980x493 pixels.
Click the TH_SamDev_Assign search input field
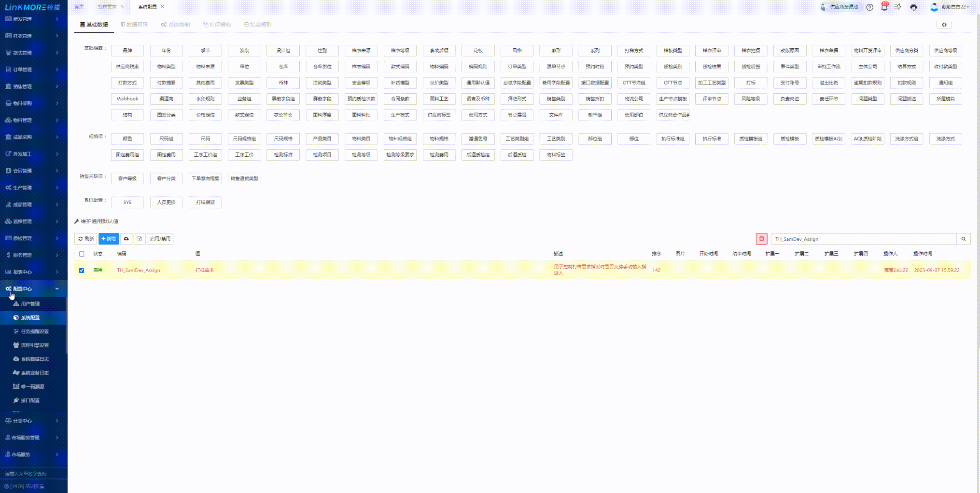(863, 239)
